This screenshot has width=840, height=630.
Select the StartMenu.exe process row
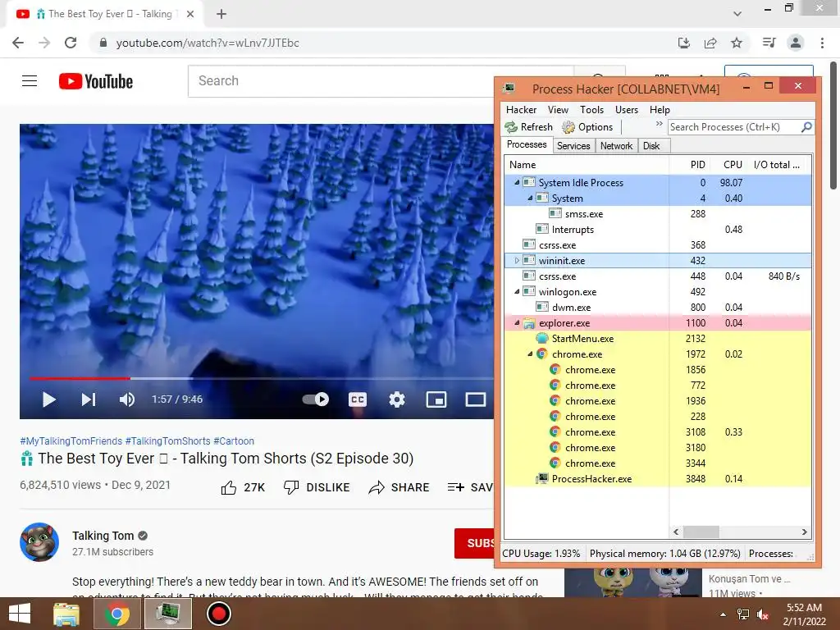tap(658, 339)
